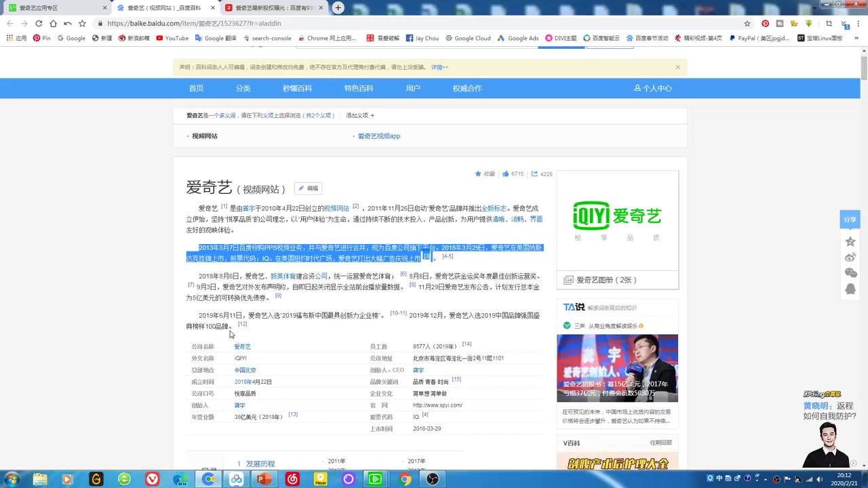Open 视频网站 link in intro paragraph
This screenshot has width=868, height=488.
tap(336, 208)
